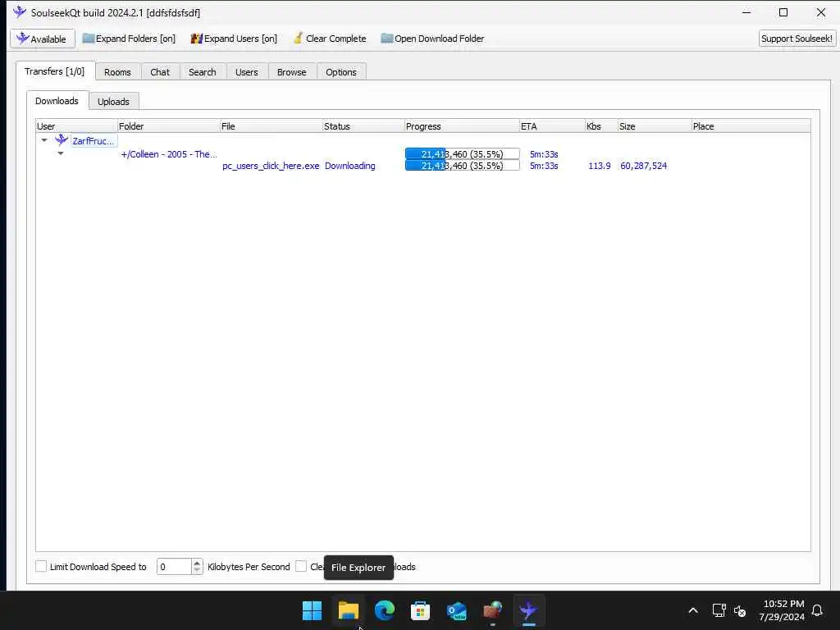Sort by the Status column header

[363, 126]
